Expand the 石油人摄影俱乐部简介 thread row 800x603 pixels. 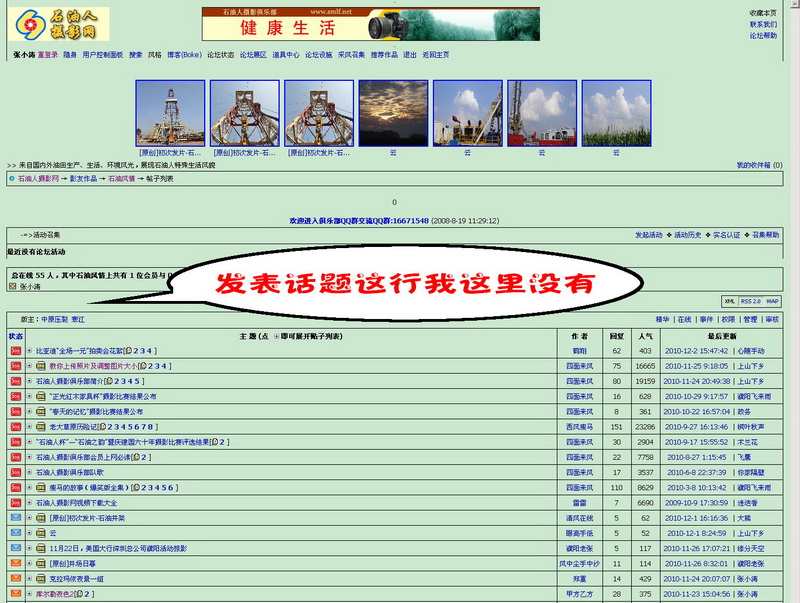tap(30, 381)
